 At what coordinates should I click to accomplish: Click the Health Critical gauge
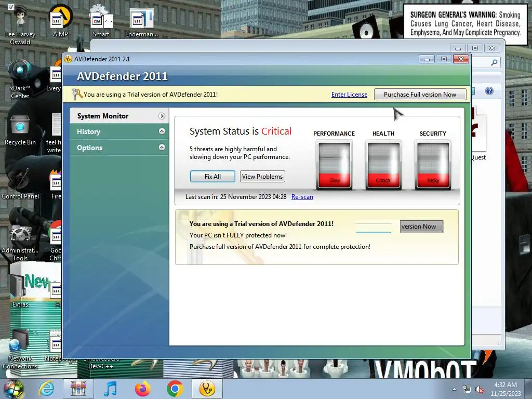click(x=384, y=165)
